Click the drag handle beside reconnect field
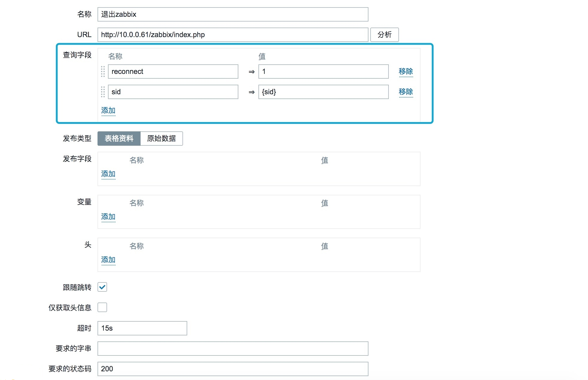This screenshot has height=380, width=588. click(103, 72)
